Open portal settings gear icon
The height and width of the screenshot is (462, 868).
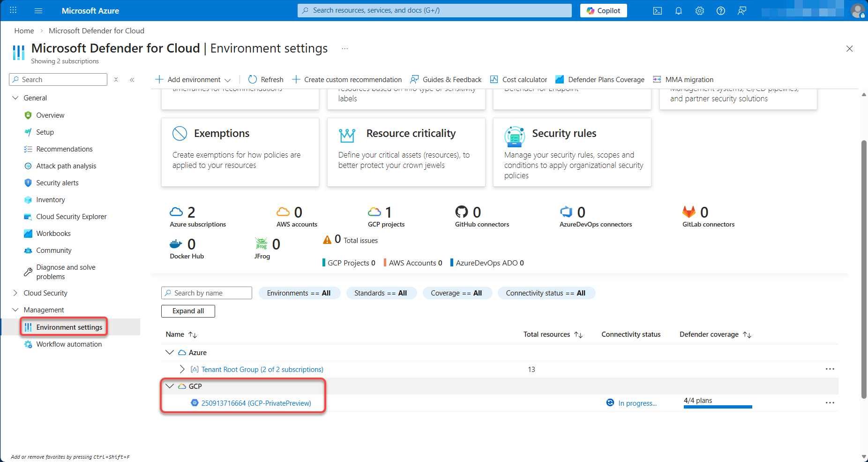click(x=700, y=11)
